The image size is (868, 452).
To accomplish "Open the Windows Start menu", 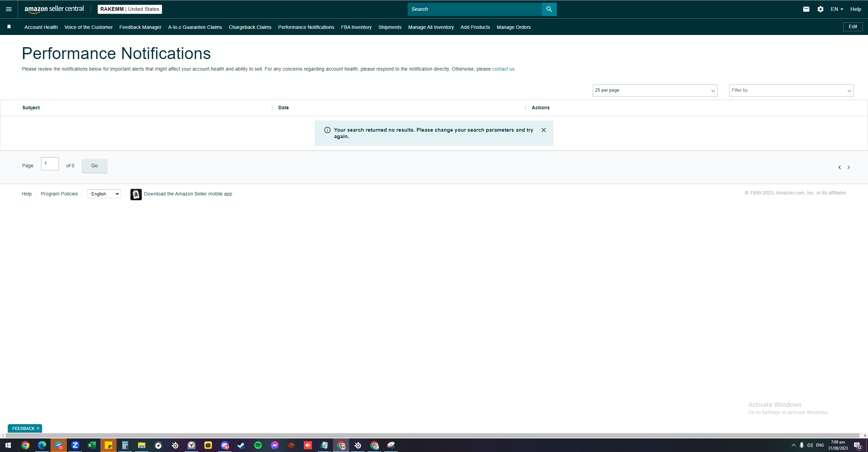I will tap(8, 445).
